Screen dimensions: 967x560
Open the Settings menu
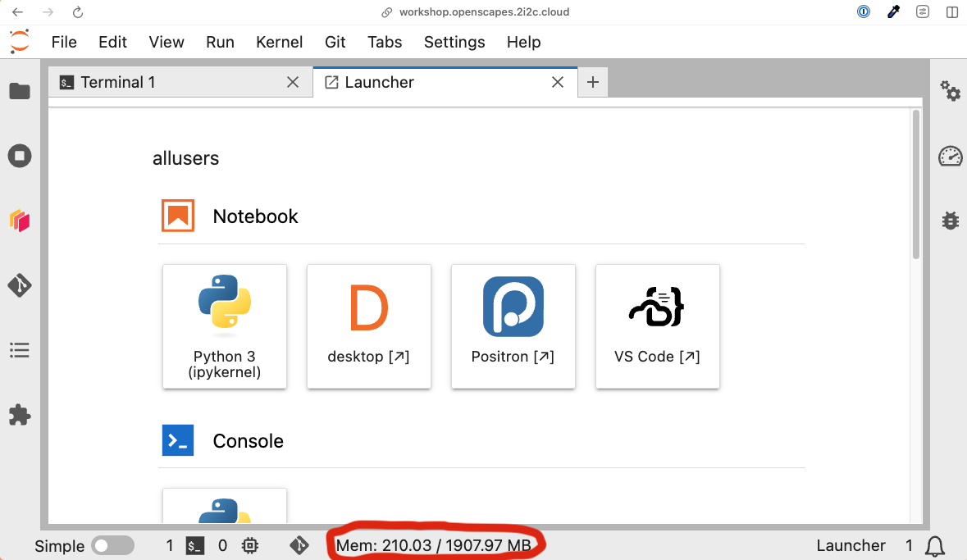tap(454, 42)
